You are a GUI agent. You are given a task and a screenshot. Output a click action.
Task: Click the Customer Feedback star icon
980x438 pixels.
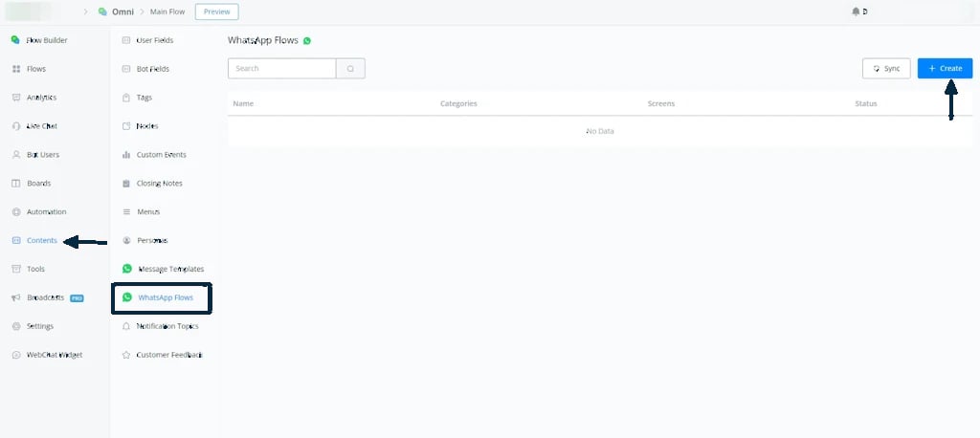click(126, 355)
